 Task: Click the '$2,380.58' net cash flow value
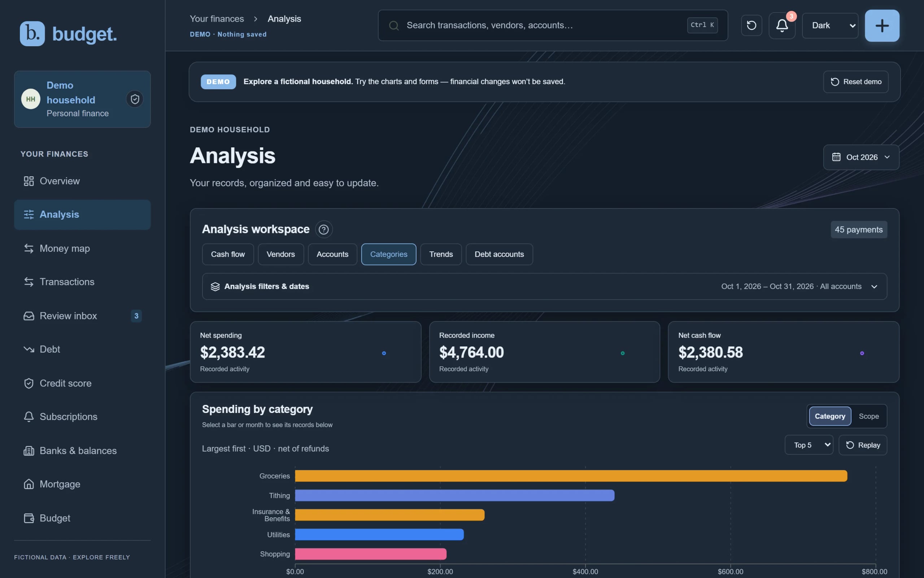point(711,353)
